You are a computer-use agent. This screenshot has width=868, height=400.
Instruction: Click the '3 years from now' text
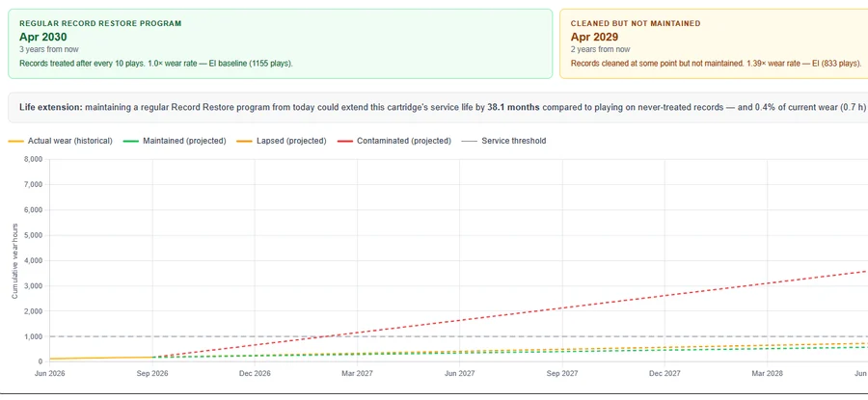click(x=49, y=50)
